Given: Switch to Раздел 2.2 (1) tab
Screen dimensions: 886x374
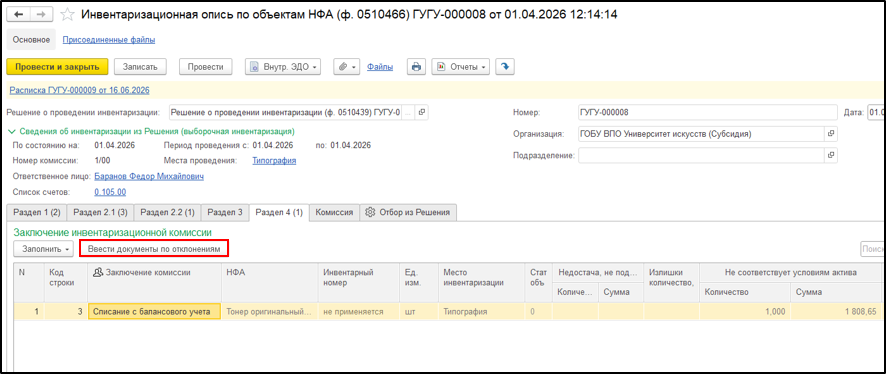Looking at the screenshot, I should point(167,212).
